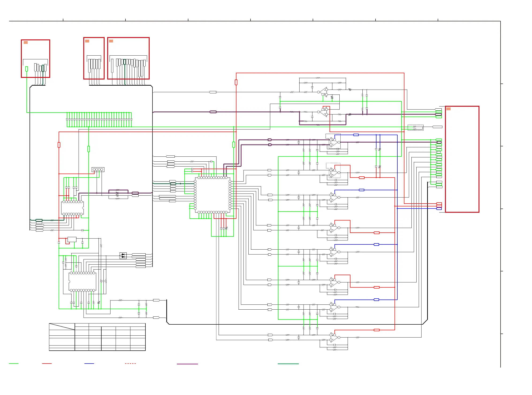
Task: Click orange tag in the large right connector box
Action: pos(448,109)
